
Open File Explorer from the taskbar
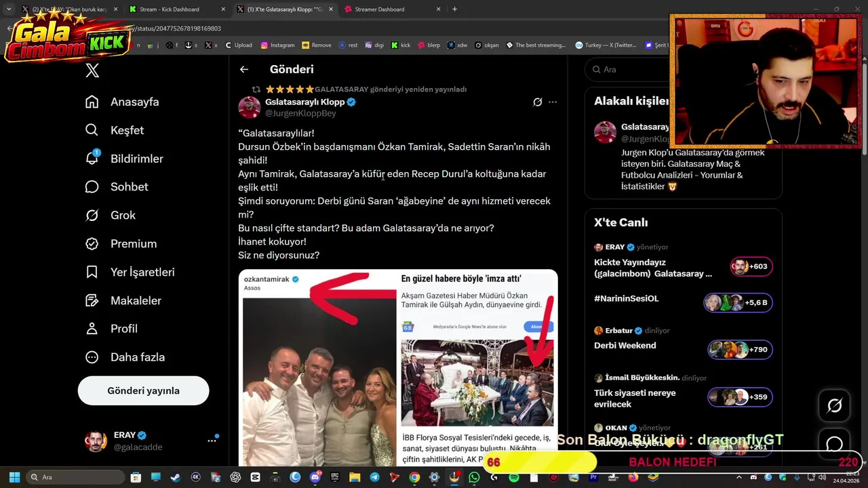coord(355,477)
